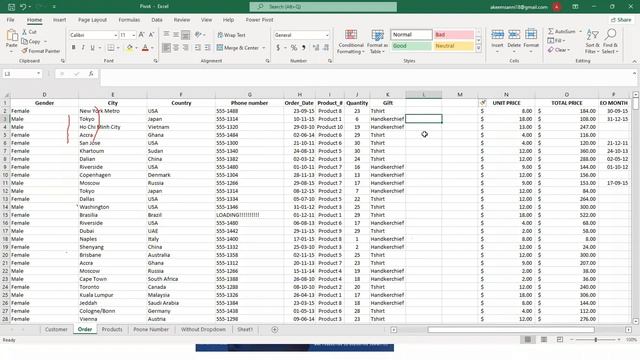640x360 pixels.
Task: Click the Insert Function fx icon
Action: [91, 74]
